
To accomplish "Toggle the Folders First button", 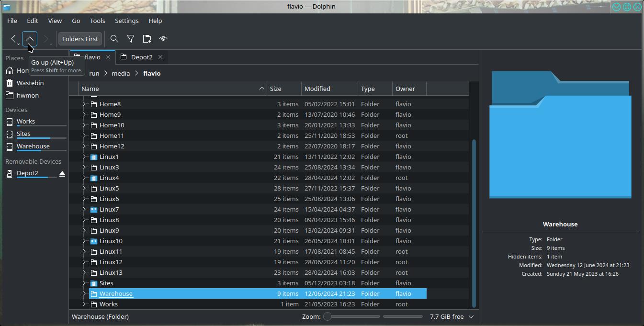I will pos(80,39).
